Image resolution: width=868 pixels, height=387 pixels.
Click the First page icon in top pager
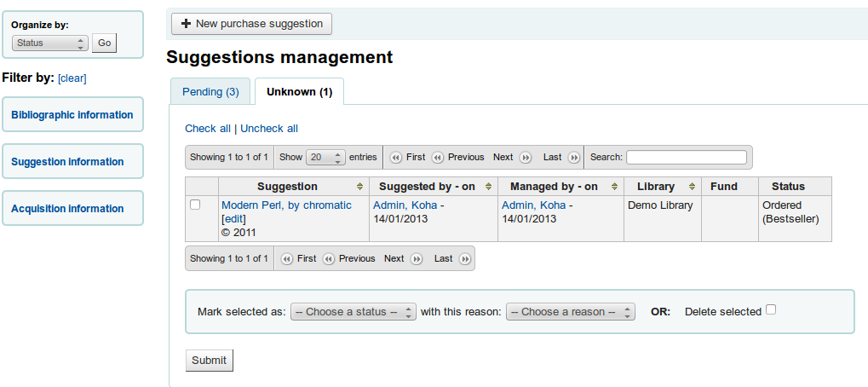click(x=396, y=158)
